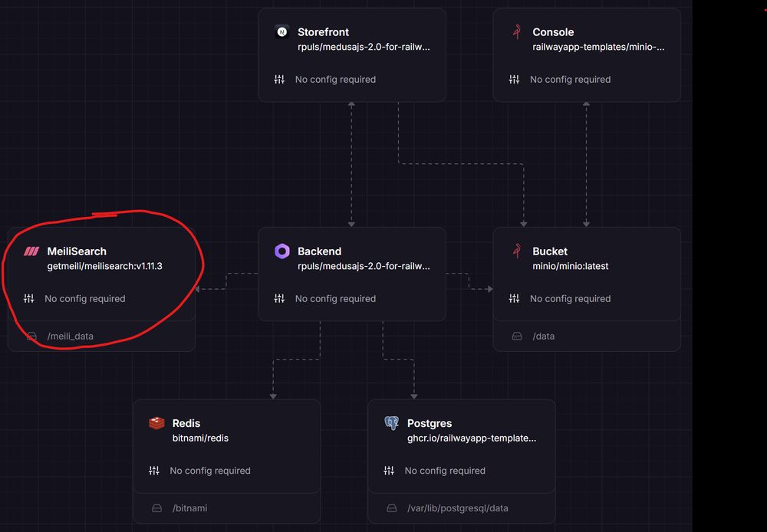This screenshot has width=767, height=532.
Task: Select the Bucket service title
Action: coord(550,251)
